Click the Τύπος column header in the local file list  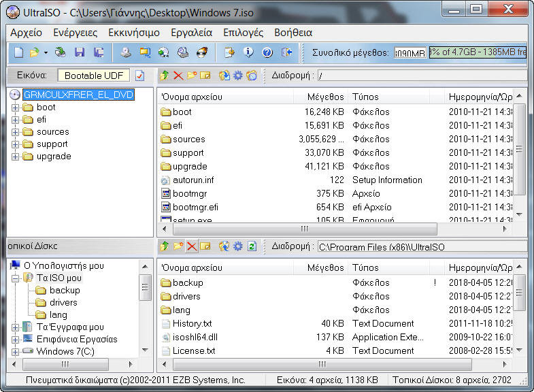pos(365,268)
